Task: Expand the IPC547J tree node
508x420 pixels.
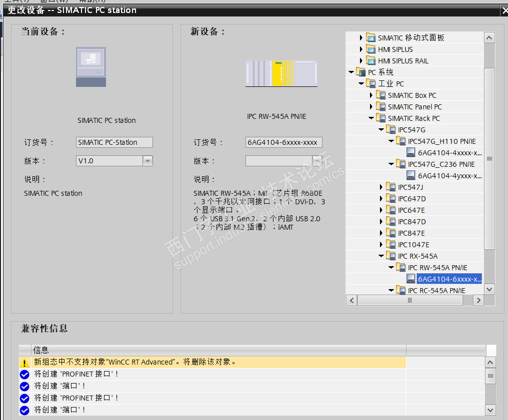Action: (381, 187)
